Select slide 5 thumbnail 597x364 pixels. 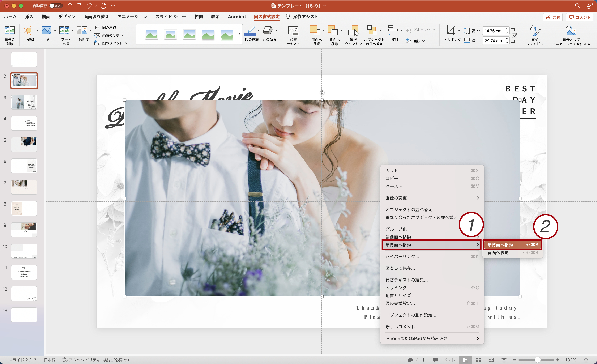pyautogui.click(x=24, y=144)
